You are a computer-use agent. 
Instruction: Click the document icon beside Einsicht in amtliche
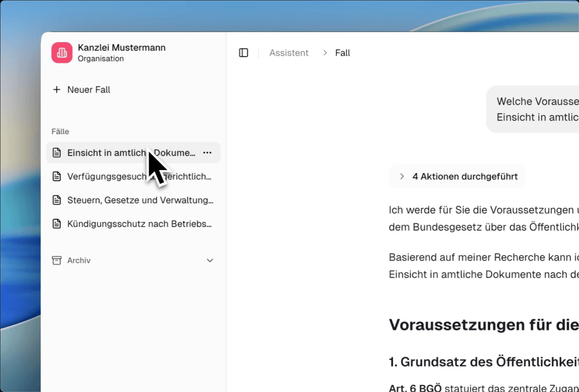point(57,152)
